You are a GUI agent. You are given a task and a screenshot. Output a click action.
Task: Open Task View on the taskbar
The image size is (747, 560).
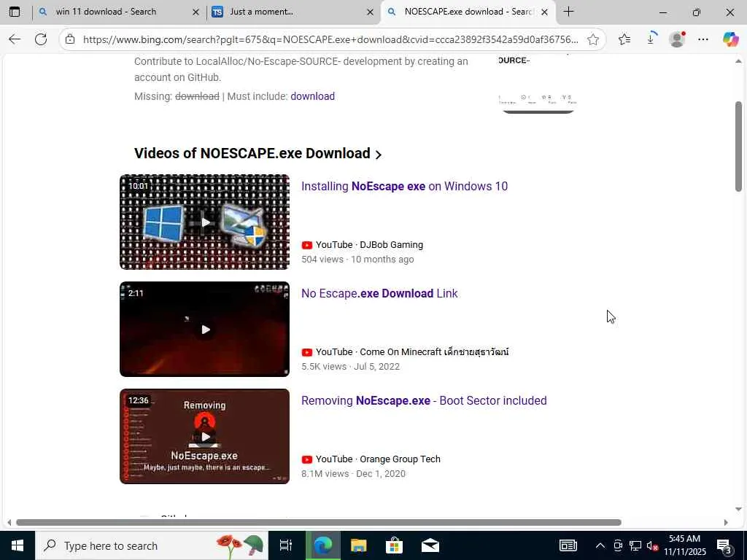pos(286,545)
